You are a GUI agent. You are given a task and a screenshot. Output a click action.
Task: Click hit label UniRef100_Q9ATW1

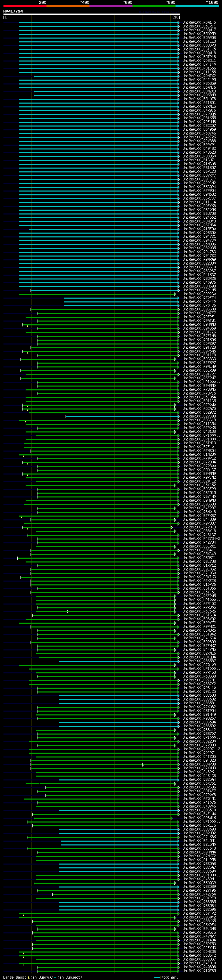tap(199, 321)
